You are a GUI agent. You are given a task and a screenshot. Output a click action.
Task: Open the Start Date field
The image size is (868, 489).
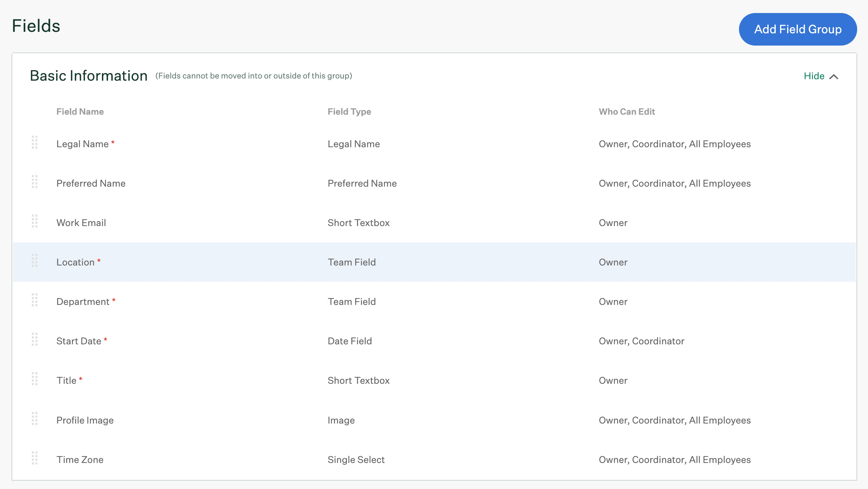[79, 341]
